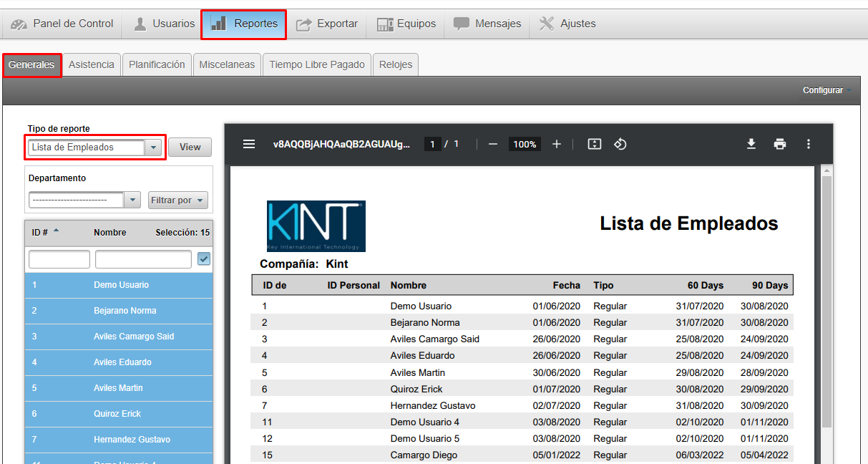The image size is (868, 464).
Task: Open PDF viewer more actions menu
Action: pos(808,144)
